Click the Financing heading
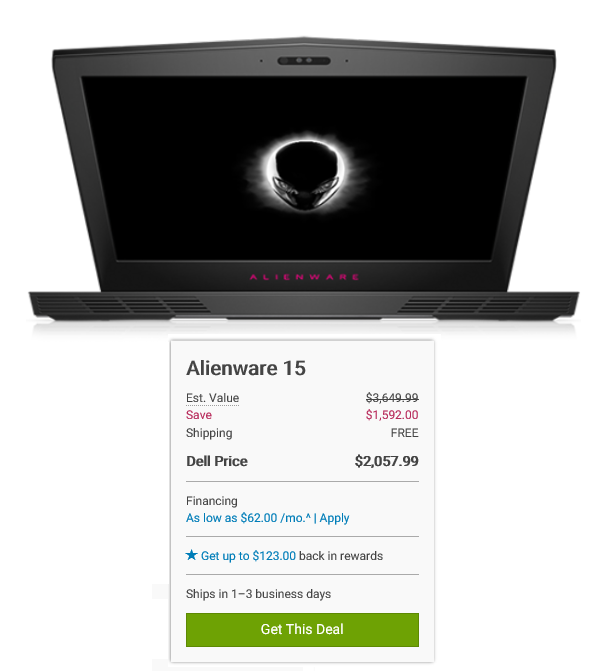 (211, 501)
